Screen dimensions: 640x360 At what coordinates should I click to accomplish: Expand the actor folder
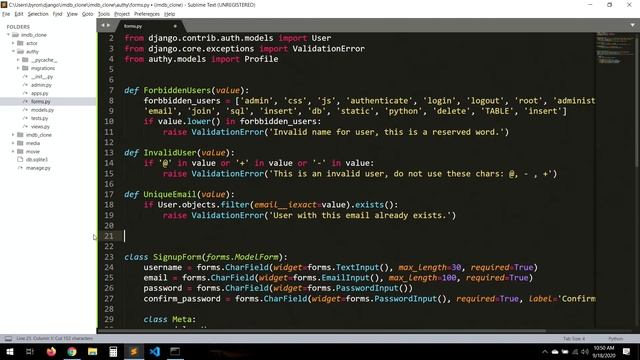click(13, 43)
